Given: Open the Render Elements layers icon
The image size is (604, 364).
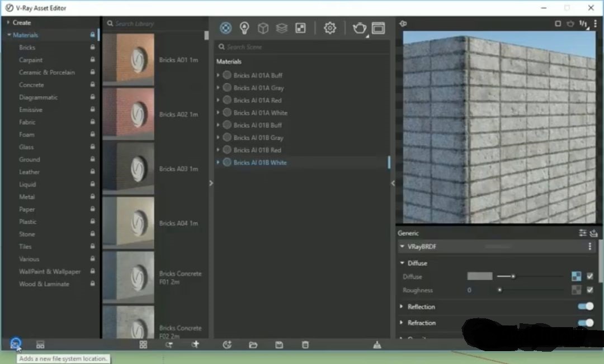Looking at the screenshot, I should point(281,28).
